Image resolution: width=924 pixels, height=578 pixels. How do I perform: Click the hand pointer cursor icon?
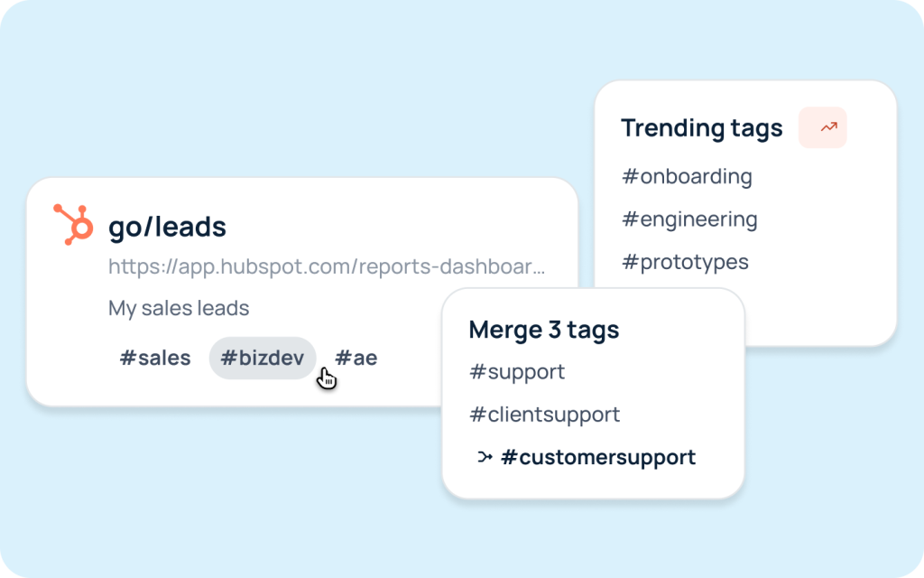327,378
